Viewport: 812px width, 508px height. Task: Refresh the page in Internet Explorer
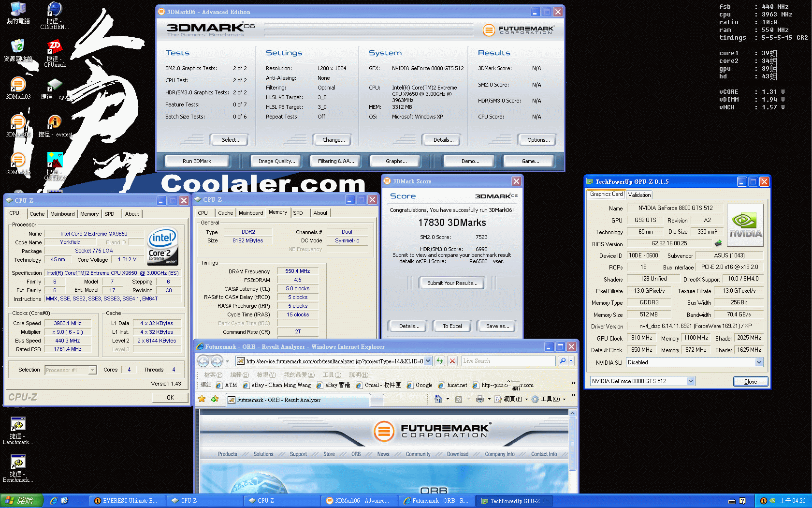439,361
